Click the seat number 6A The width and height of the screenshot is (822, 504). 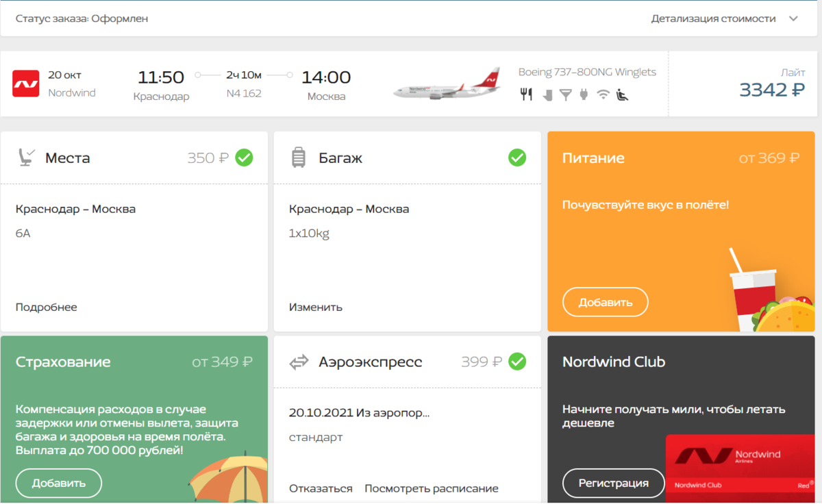click(23, 234)
